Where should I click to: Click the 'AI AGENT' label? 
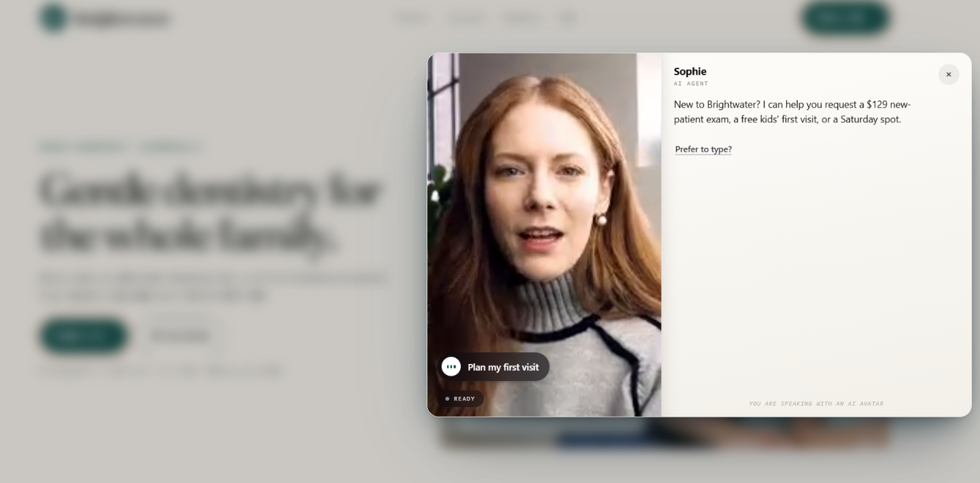pyautogui.click(x=691, y=83)
